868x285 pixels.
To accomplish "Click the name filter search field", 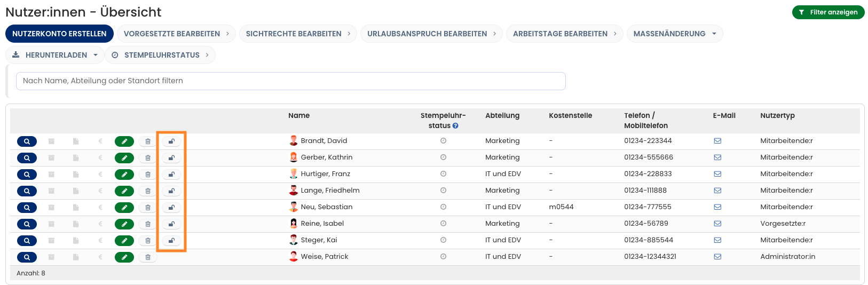I will click(291, 81).
